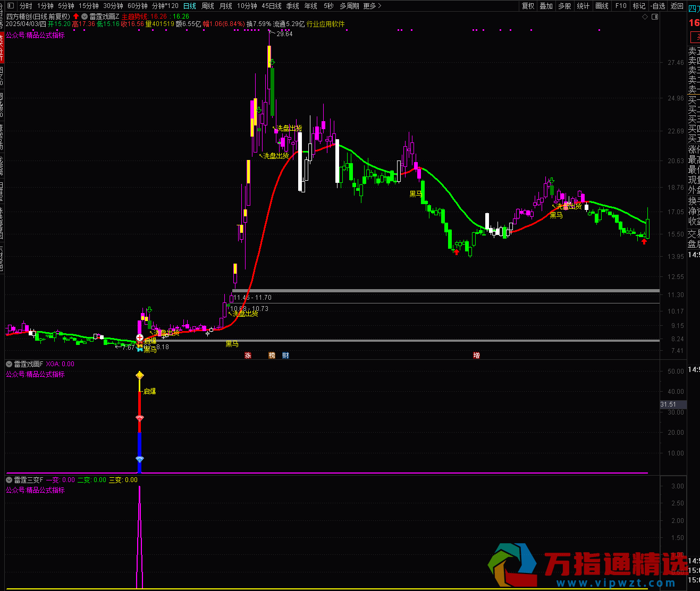Click the 三变: 0.00 indicator value

tap(123, 480)
